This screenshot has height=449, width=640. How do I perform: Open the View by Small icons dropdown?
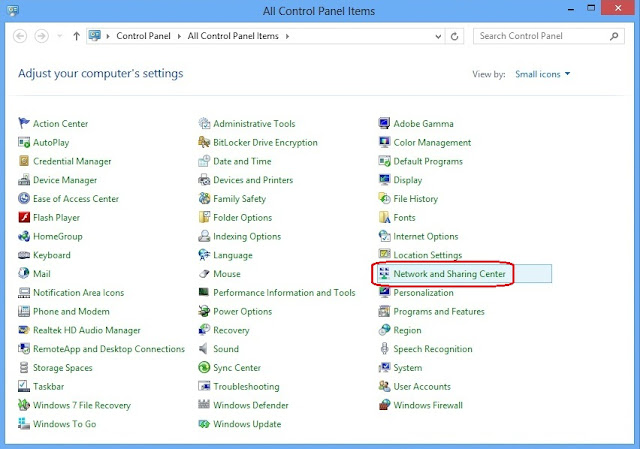(542, 74)
